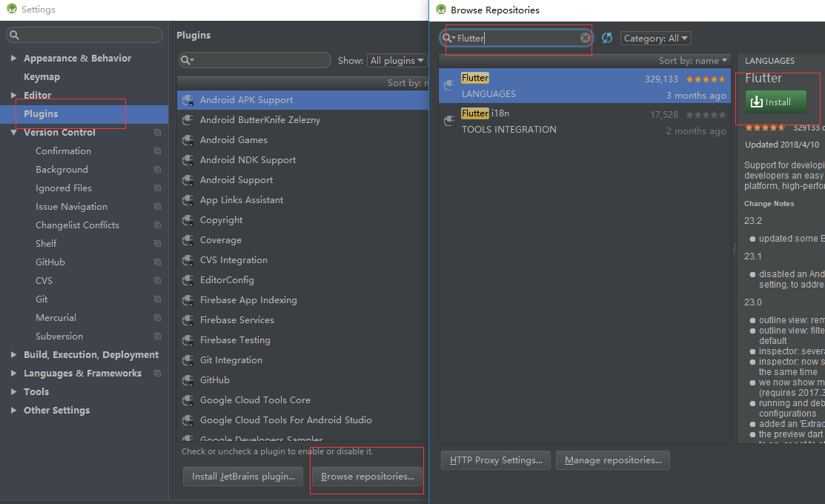Image resolution: width=825 pixels, height=504 pixels.
Task: Select Plugins in settings tree
Action: [85, 113]
